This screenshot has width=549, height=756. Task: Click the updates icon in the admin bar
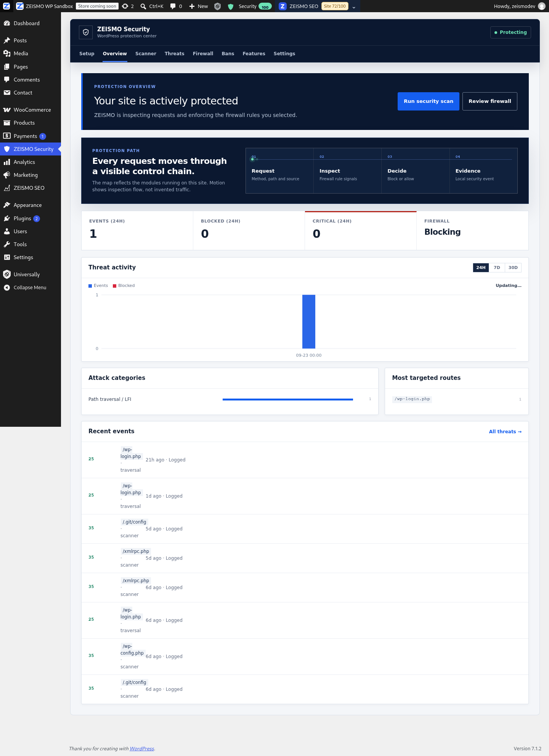tap(125, 6)
